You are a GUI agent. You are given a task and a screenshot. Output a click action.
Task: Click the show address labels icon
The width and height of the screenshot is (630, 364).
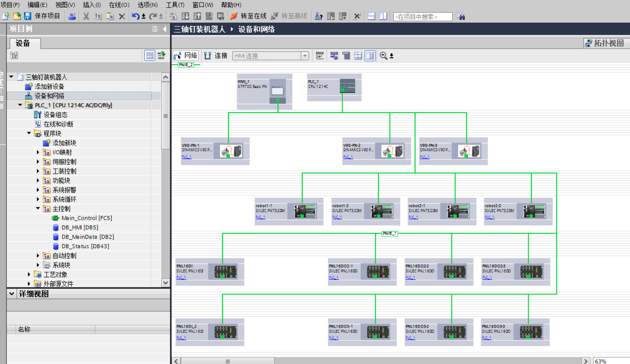pos(334,56)
